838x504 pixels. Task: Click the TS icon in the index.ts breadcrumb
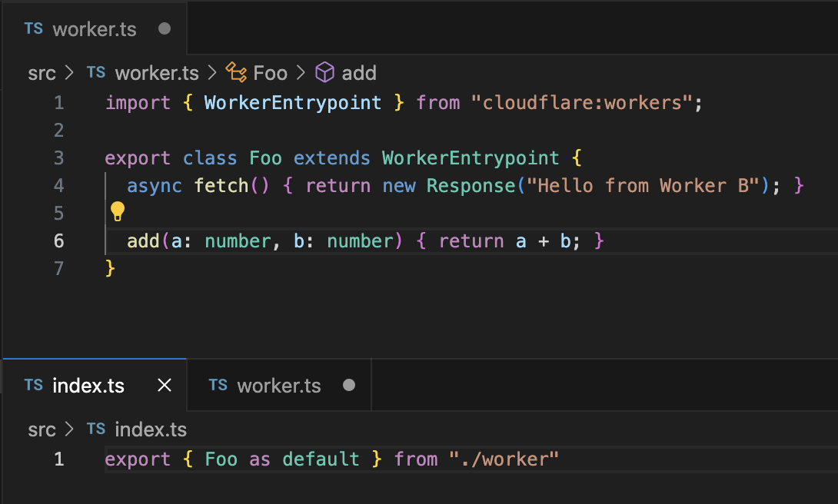point(96,429)
